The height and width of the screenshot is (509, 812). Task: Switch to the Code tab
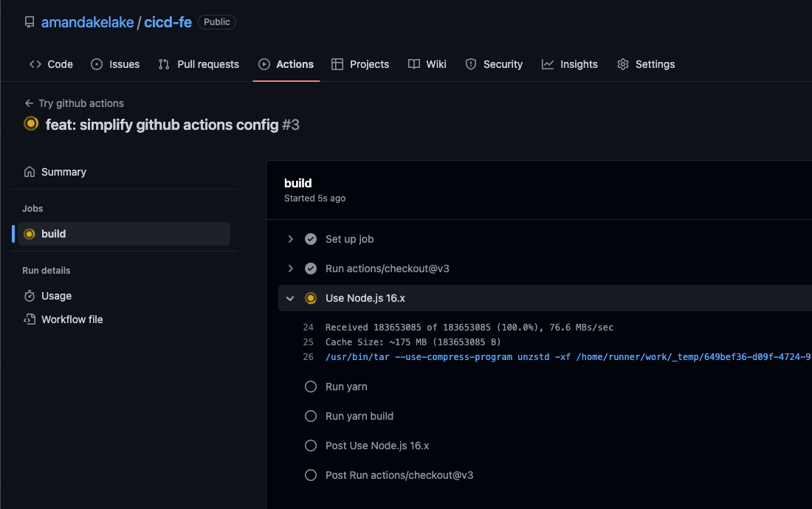[51, 64]
